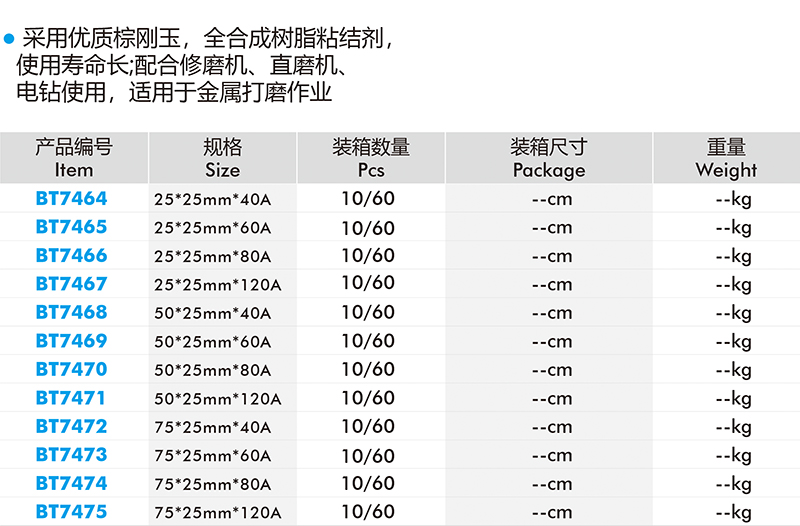800x526 pixels.
Task: Select the BT7474 item code
Action: 71,483
